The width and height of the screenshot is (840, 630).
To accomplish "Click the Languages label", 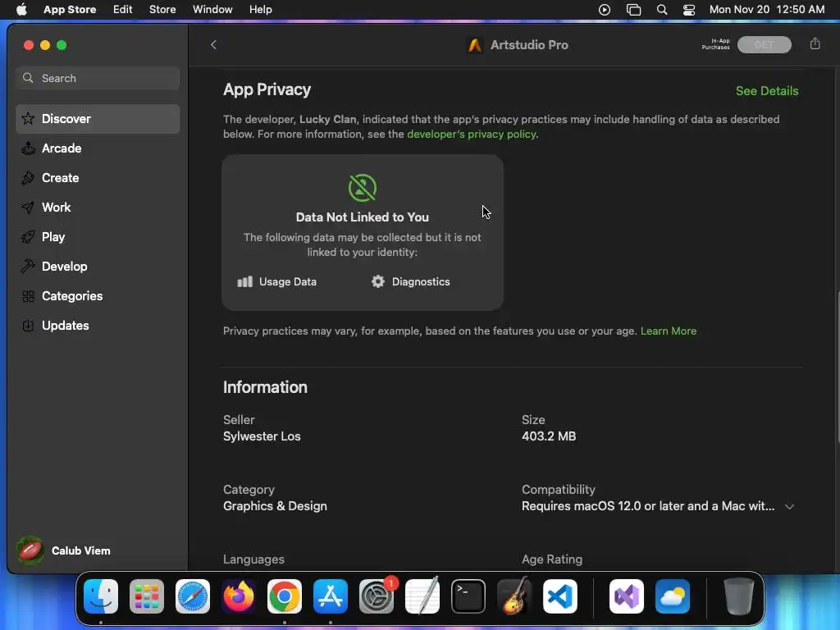I will point(253,559).
